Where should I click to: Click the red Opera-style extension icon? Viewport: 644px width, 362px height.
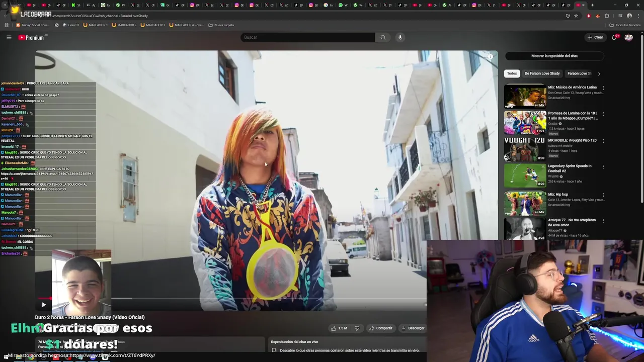pos(589,16)
